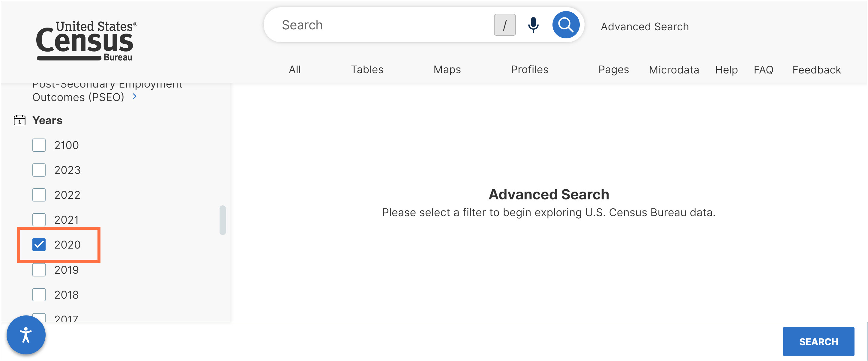This screenshot has width=868, height=361.
Task: Tick the 2022 year checkbox
Action: click(x=39, y=195)
